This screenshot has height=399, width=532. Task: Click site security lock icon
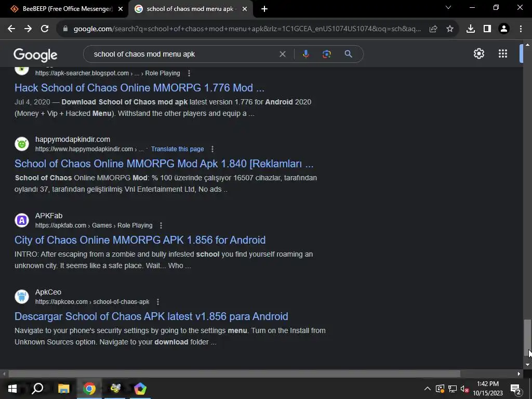65,29
